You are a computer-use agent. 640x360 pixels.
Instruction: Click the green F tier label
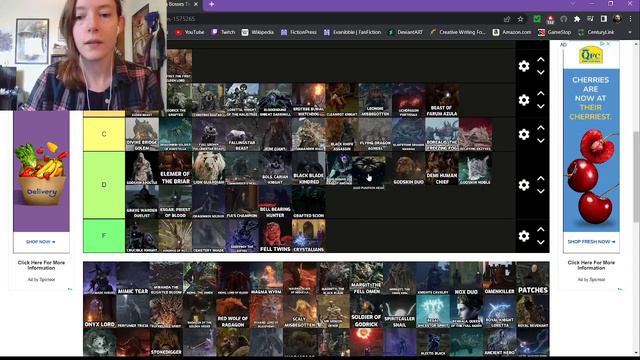pyautogui.click(x=104, y=236)
